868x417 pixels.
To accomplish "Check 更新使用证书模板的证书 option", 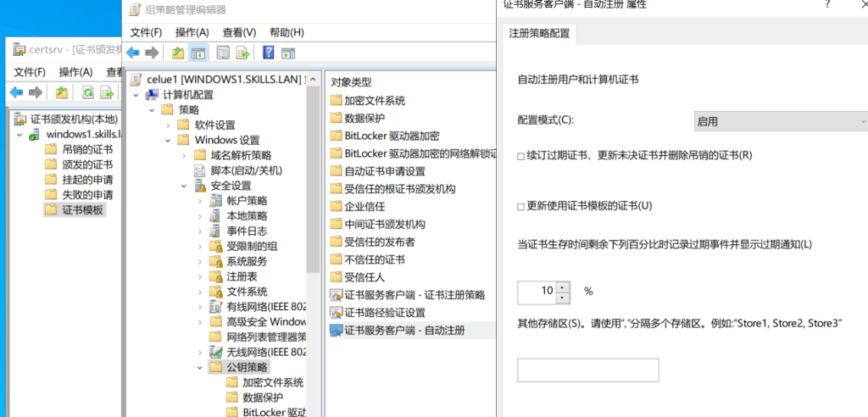I will (521, 207).
